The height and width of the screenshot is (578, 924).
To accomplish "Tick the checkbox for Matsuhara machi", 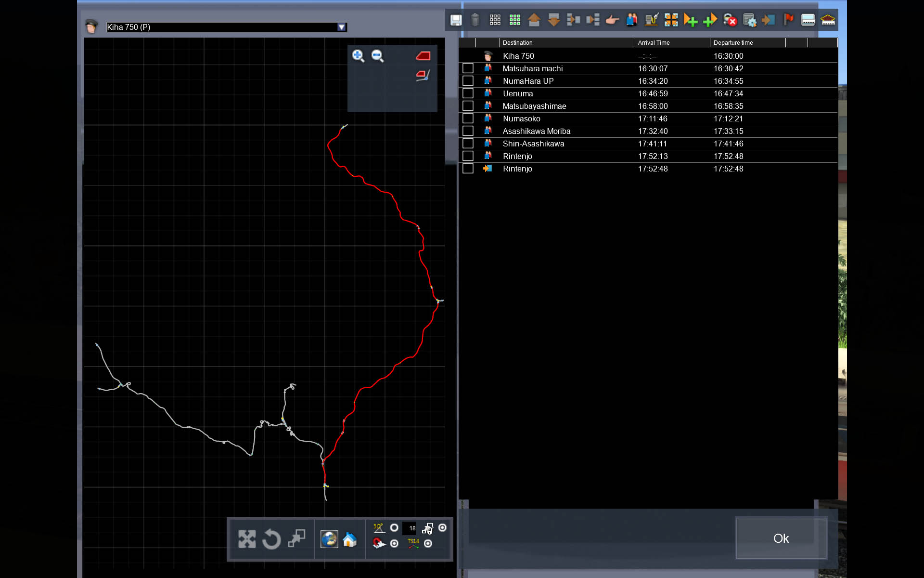I will (x=468, y=68).
